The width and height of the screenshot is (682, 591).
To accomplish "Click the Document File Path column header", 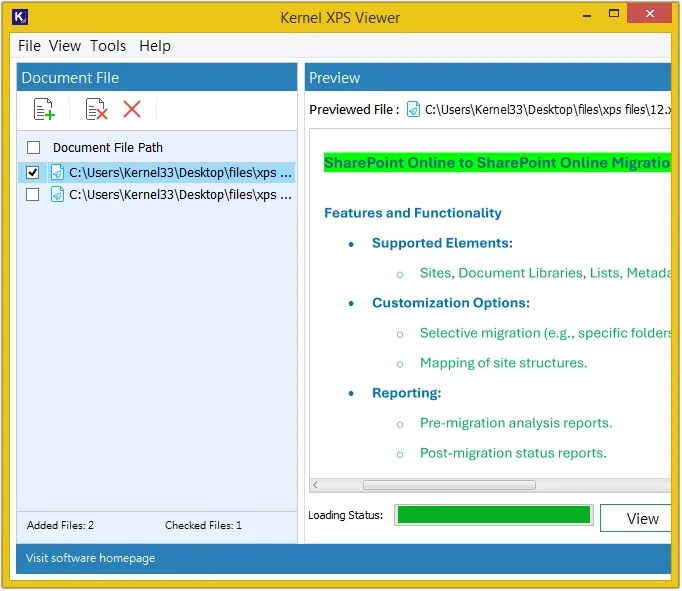I will pyautogui.click(x=108, y=147).
